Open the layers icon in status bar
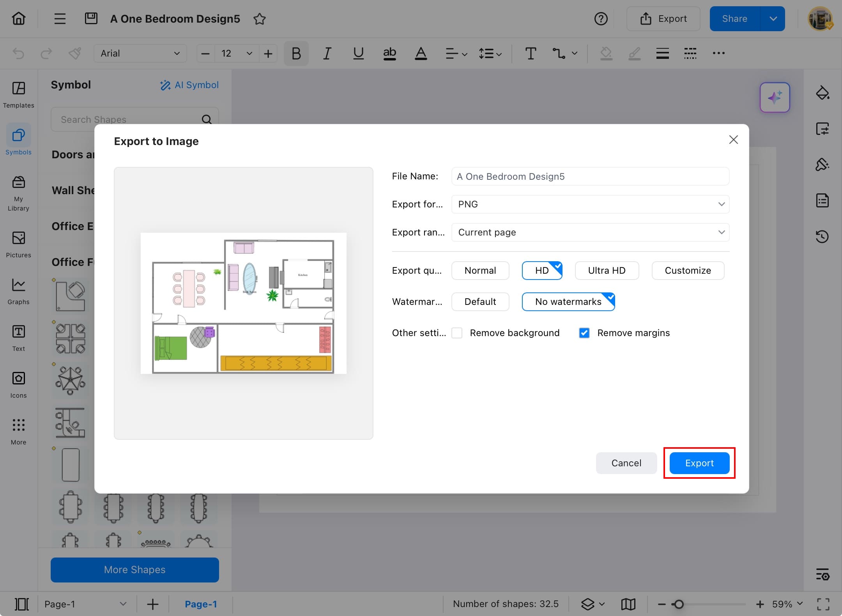842x616 pixels. coord(588,604)
